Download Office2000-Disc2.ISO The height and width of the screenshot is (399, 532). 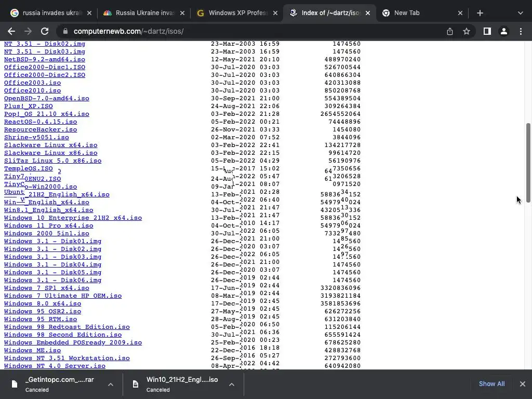pos(45,75)
